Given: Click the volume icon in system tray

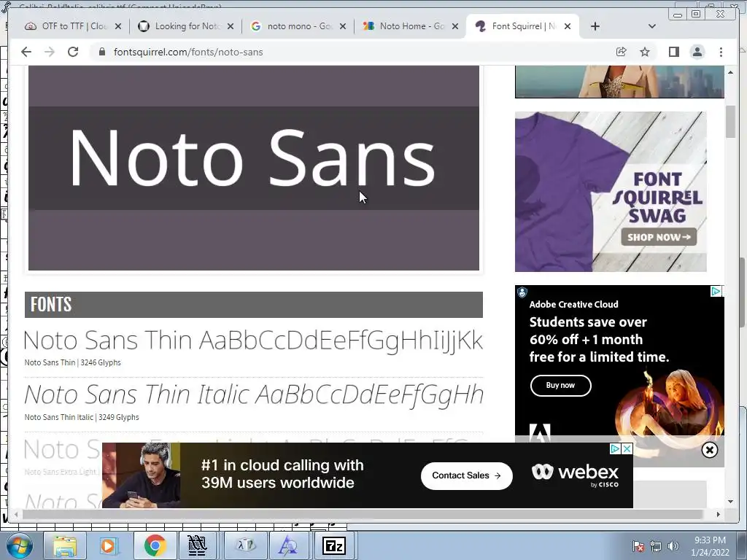Looking at the screenshot, I should pyautogui.click(x=673, y=546).
